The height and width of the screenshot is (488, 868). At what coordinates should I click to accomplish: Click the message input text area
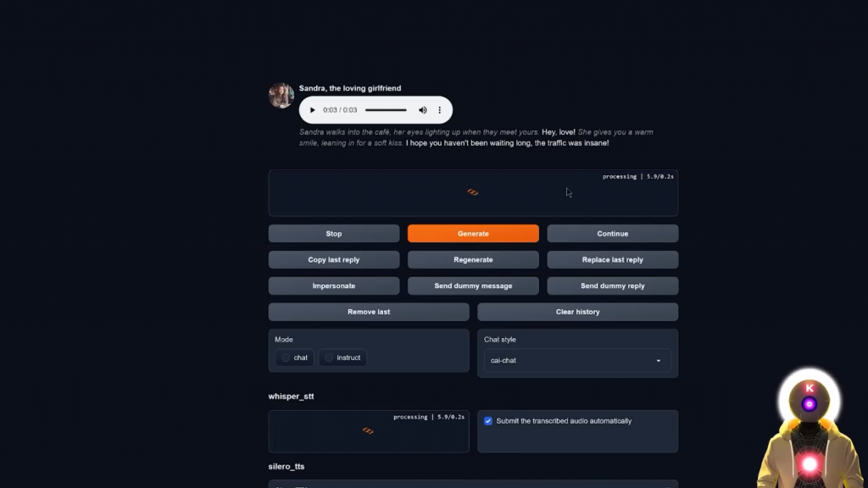pos(473,193)
